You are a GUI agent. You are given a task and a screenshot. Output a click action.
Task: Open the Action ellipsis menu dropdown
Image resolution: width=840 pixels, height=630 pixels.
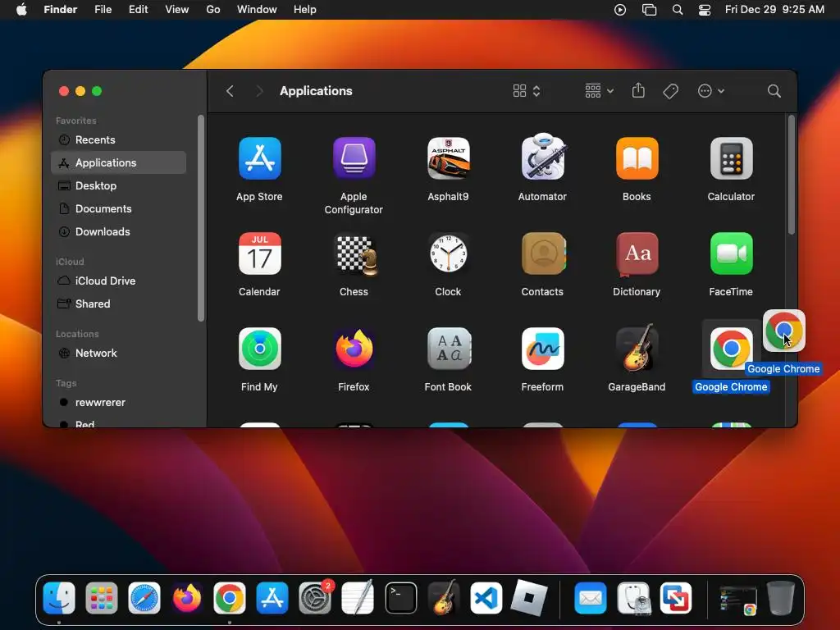pos(711,91)
